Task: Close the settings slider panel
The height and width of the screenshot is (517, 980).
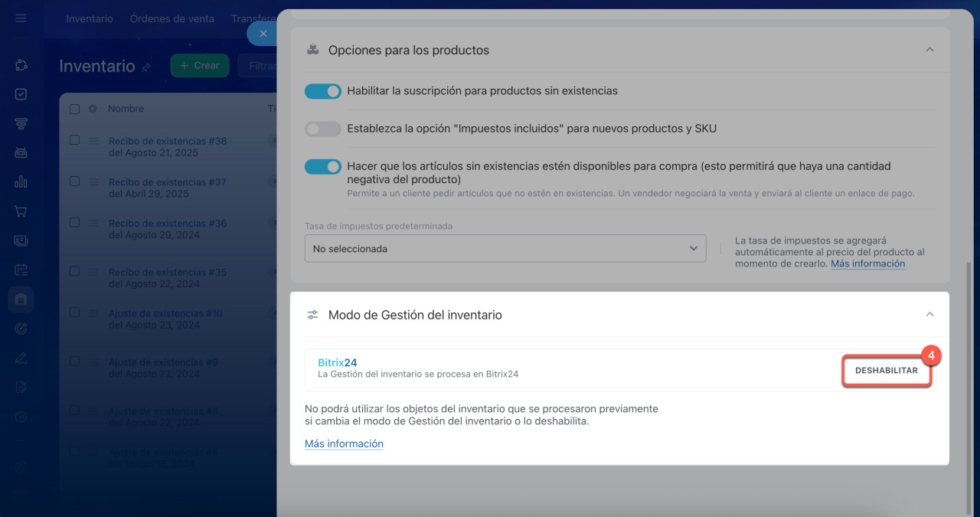Action: tap(263, 34)
